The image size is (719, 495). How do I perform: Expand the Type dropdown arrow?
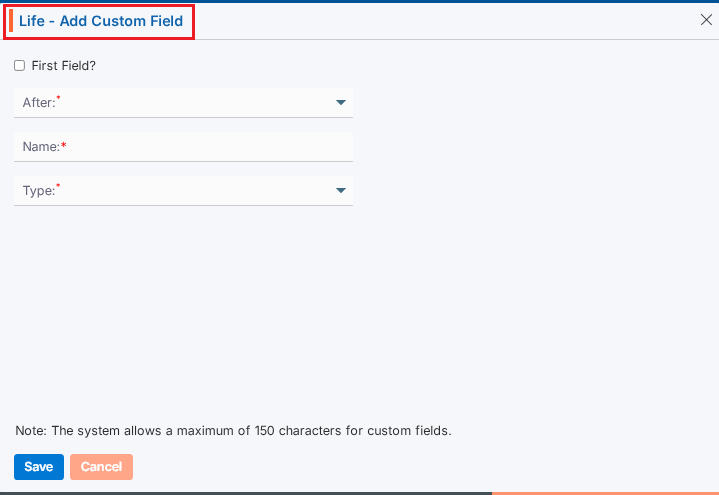coord(340,190)
